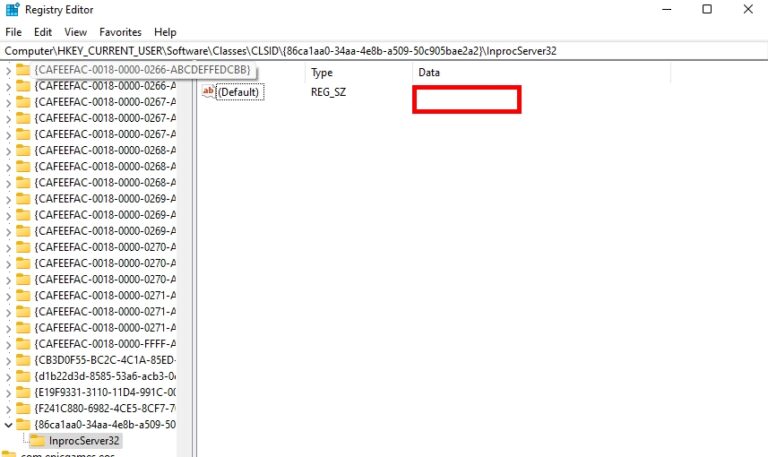Open the File menu

pyautogui.click(x=13, y=32)
